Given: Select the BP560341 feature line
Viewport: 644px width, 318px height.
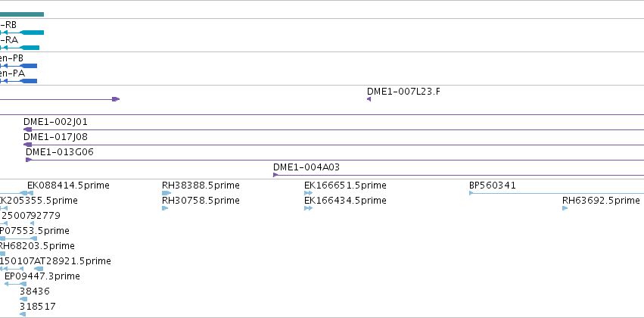Looking at the screenshot, I should pos(556,193).
